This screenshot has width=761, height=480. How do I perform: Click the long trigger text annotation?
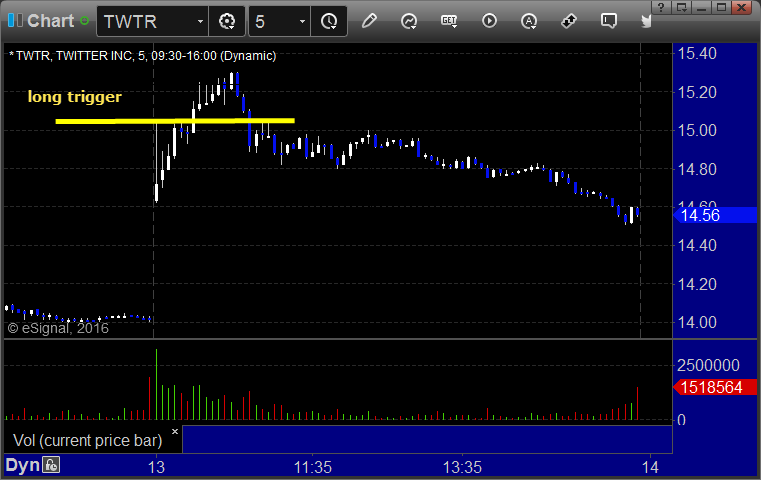click(75, 97)
